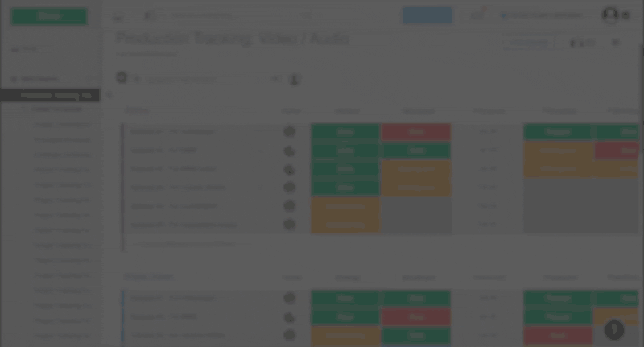Click the blue button in top bar
The width and height of the screenshot is (644, 347).
pyautogui.click(x=427, y=15)
